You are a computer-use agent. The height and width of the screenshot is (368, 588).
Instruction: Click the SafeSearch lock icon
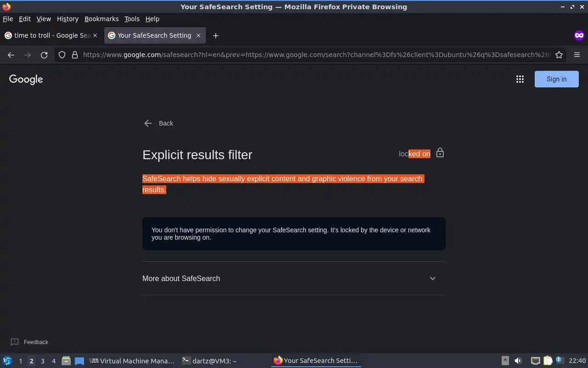tap(440, 153)
